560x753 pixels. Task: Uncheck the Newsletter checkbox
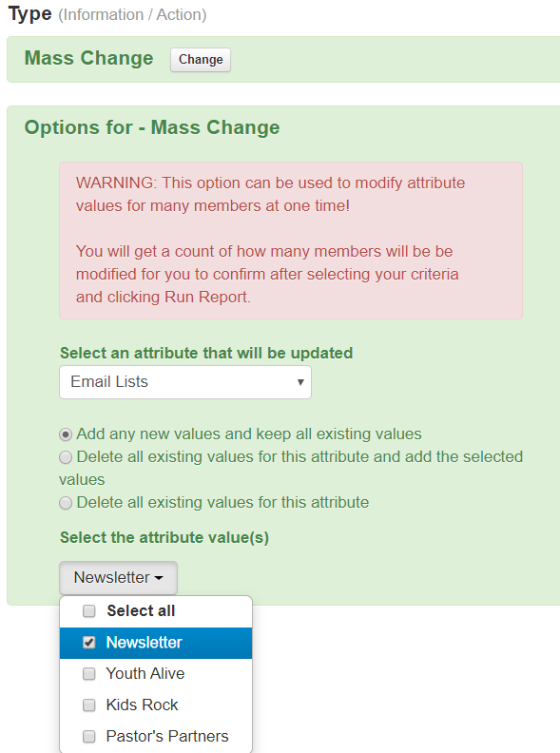point(88,643)
